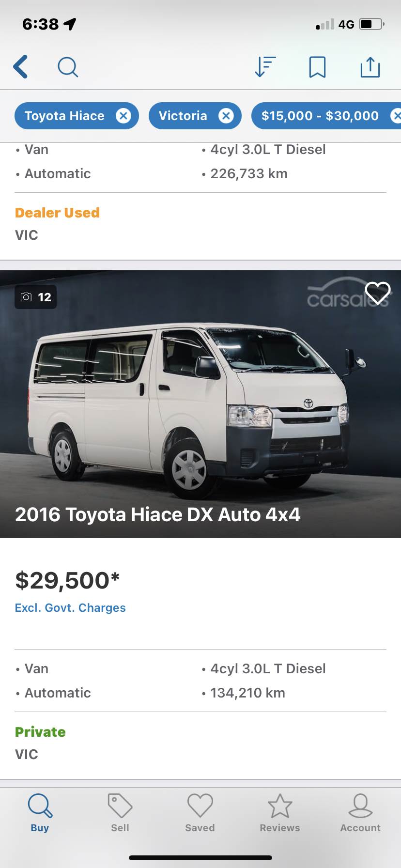Image resolution: width=401 pixels, height=868 pixels.
Task: Tap the back arrow icon
Action: (20, 67)
